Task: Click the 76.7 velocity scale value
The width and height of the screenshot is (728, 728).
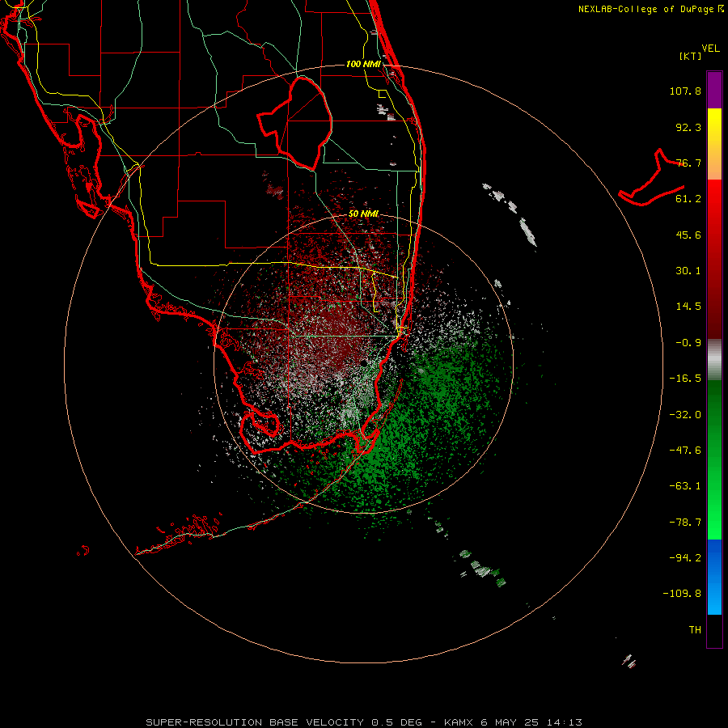Action: (x=688, y=163)
